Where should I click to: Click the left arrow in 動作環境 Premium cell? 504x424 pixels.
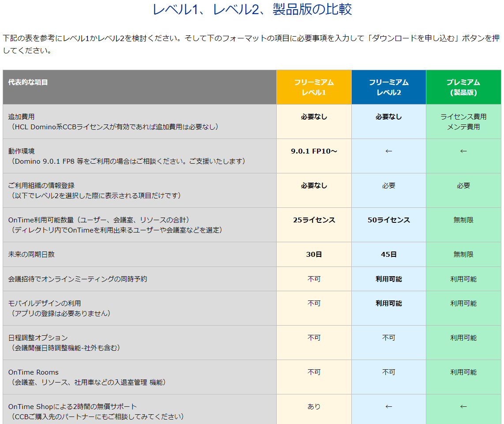(x=463, y=151)
